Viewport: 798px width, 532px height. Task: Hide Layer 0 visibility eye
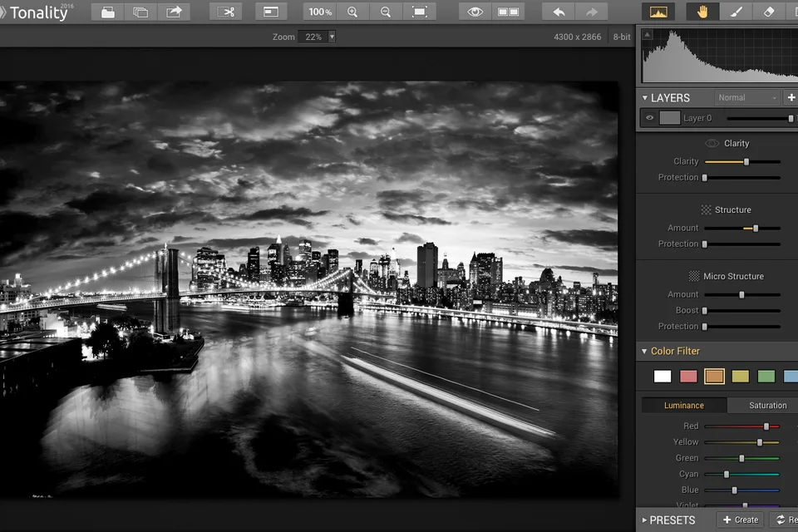pos(650,118)
